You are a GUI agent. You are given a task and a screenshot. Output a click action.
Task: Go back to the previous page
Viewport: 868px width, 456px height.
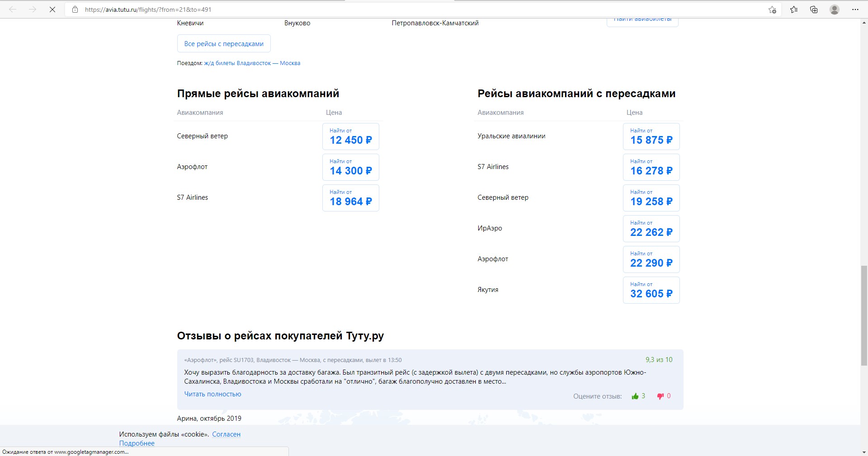tap(13, 9)
